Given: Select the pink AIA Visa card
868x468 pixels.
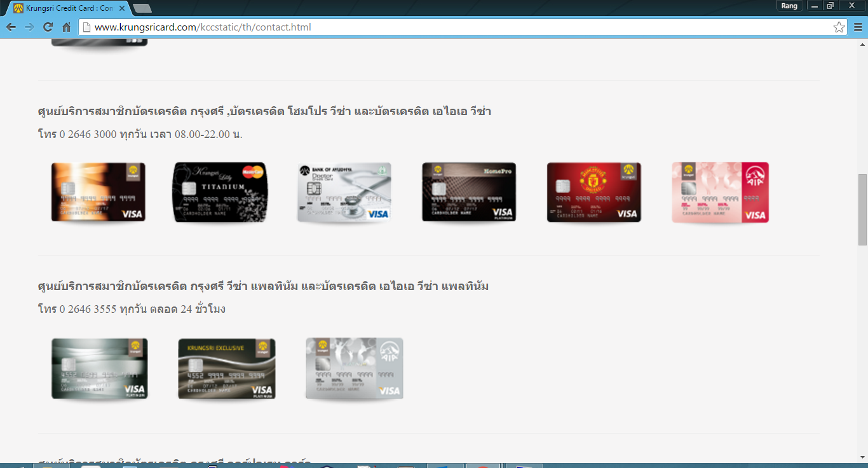Looking at the screenshot, I should click(x=721, y=192).
